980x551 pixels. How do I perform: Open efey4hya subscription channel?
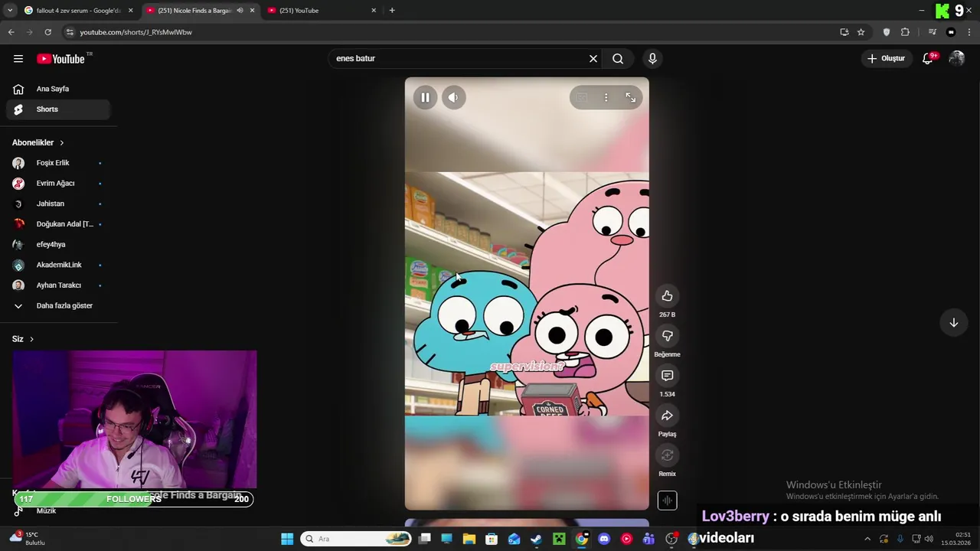(x=58, y=244)
